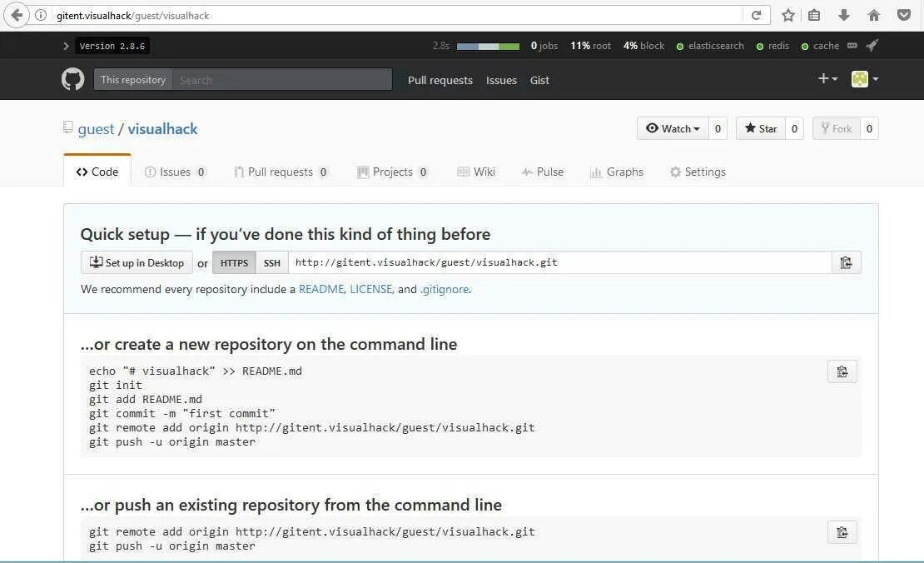The height and width of the screenshot is (563, 924).
Task: Open the bookmarks list icon in browser toolbar
Action: point(814,15)
